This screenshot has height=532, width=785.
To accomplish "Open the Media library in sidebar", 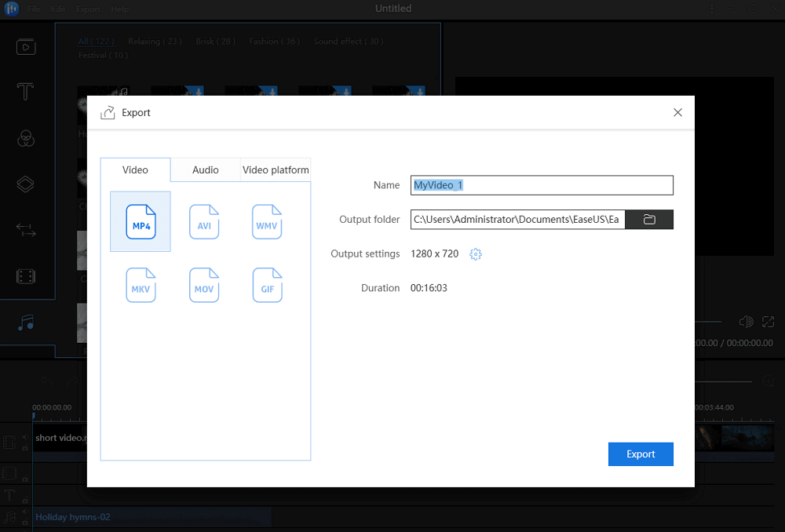I will (26, 47).
